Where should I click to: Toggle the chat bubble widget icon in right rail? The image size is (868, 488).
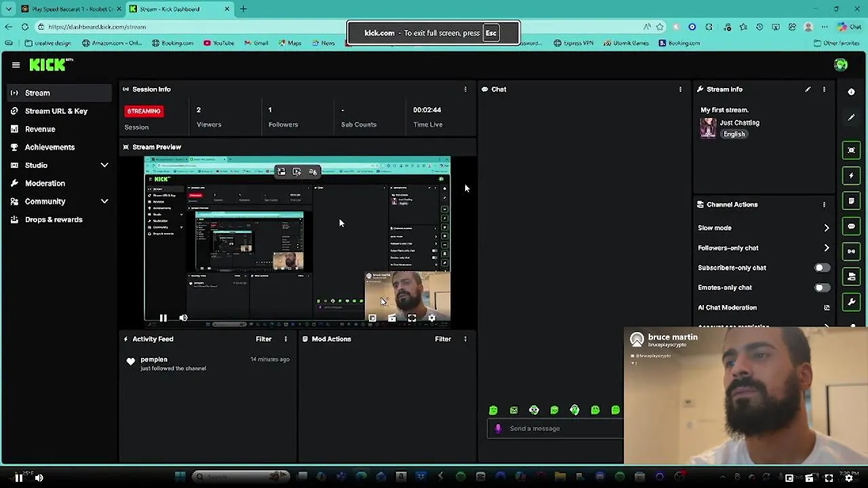pos(852,226)
